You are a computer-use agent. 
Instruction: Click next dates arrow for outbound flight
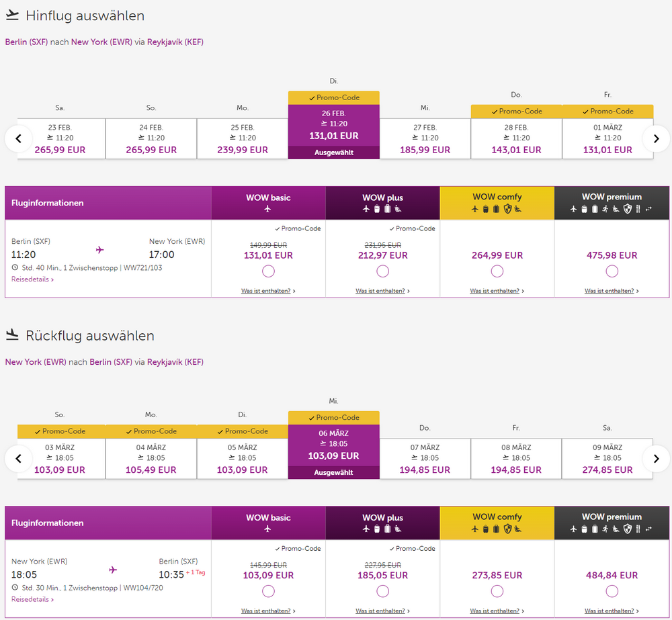656,138
